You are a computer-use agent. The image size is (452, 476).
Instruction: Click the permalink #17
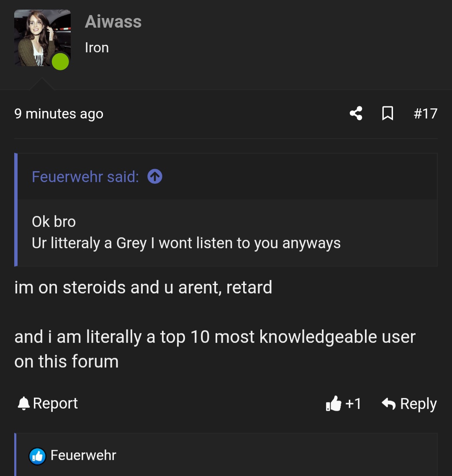coord(425,113)
